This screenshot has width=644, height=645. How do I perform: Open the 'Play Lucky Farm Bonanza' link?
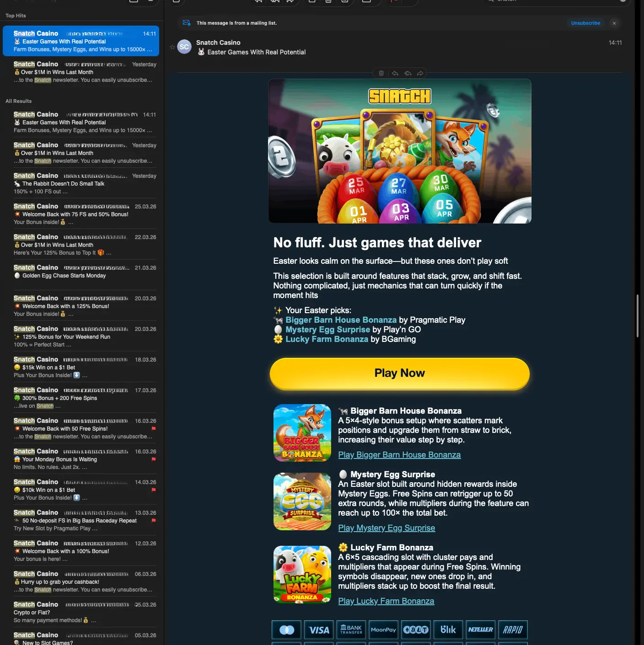tap(386, 601)
